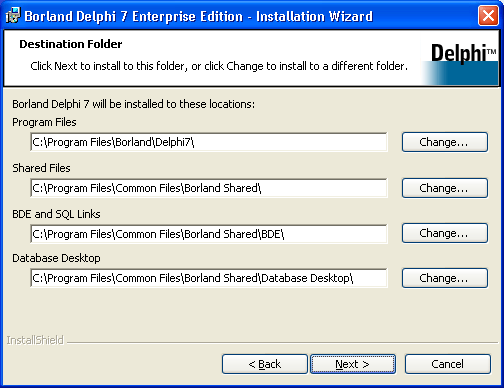Change the Program Files install folder
This screenshot has height=388, width=504.
[445, 142]
